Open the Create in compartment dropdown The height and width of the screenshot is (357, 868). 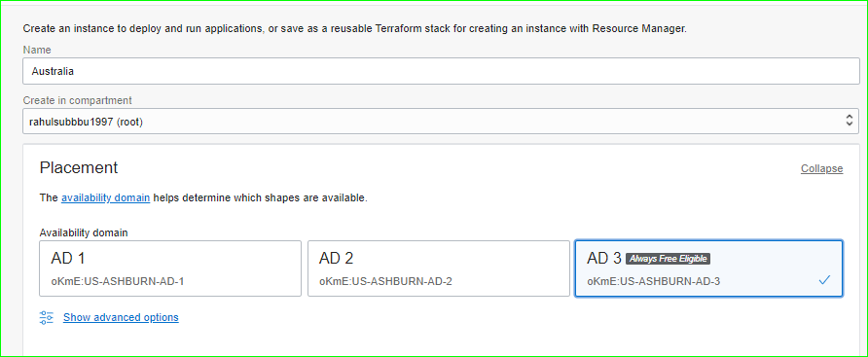click(441, 121)
